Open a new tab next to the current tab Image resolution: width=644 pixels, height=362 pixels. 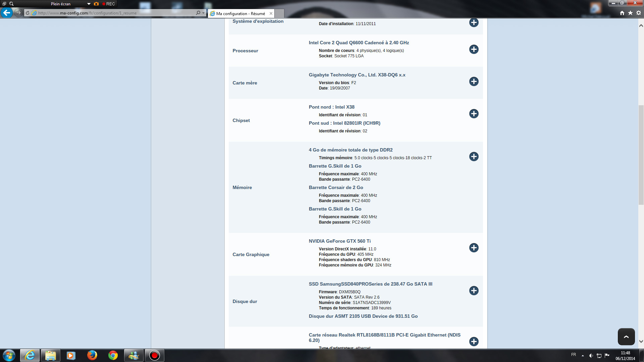click(279, 13)
